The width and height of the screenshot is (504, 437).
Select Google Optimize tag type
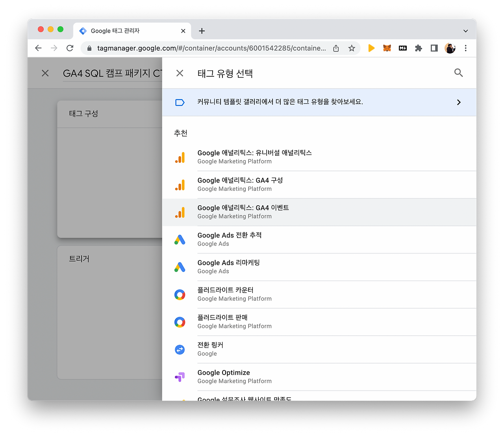[x=319, y=377]
